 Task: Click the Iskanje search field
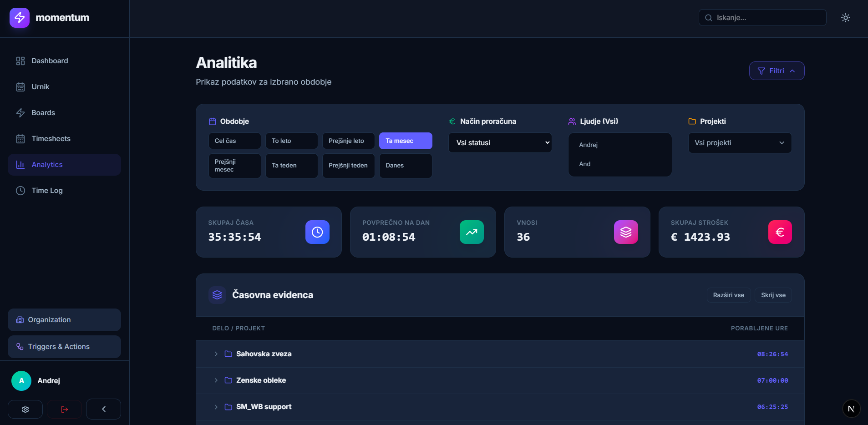tap(762, 18)
